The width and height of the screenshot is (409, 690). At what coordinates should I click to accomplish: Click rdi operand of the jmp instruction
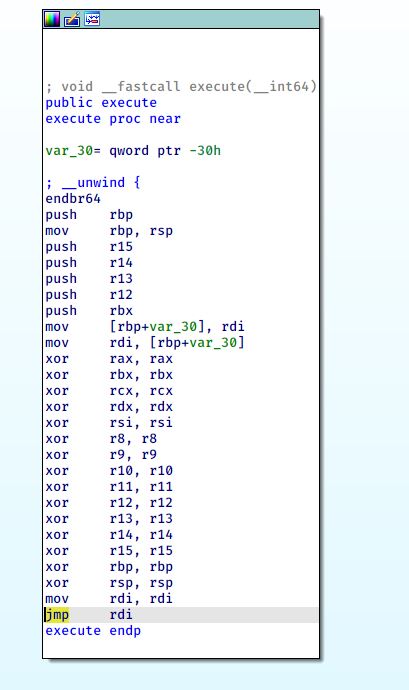[121, 615]
